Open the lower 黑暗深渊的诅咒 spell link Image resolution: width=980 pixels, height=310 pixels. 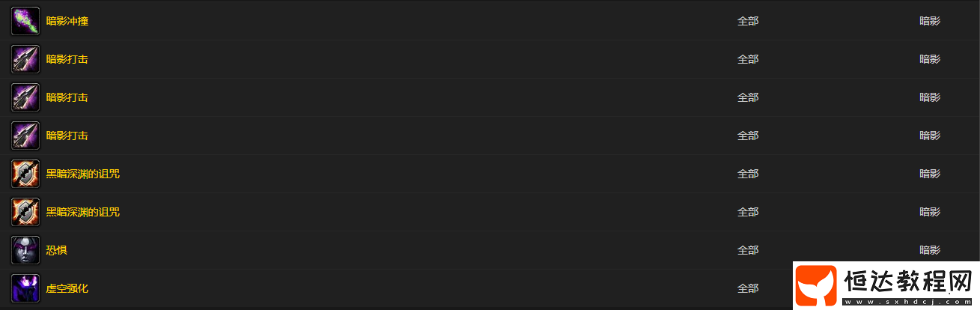click(83, 212)
